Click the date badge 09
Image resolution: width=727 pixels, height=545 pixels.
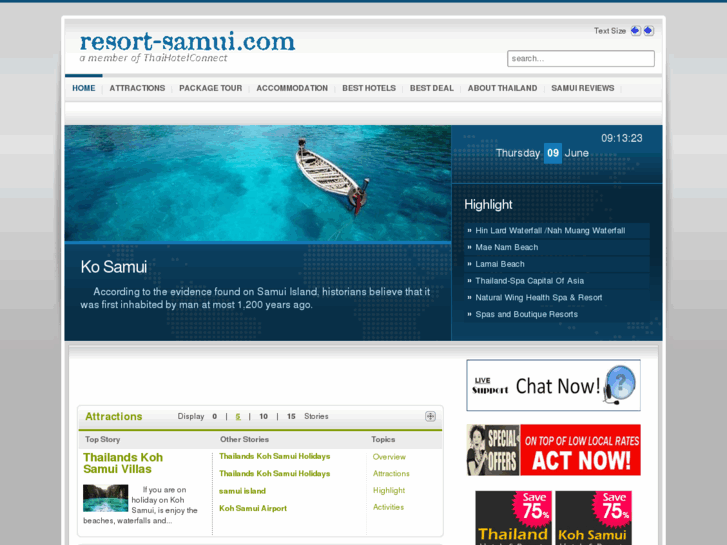click(553, 153)
